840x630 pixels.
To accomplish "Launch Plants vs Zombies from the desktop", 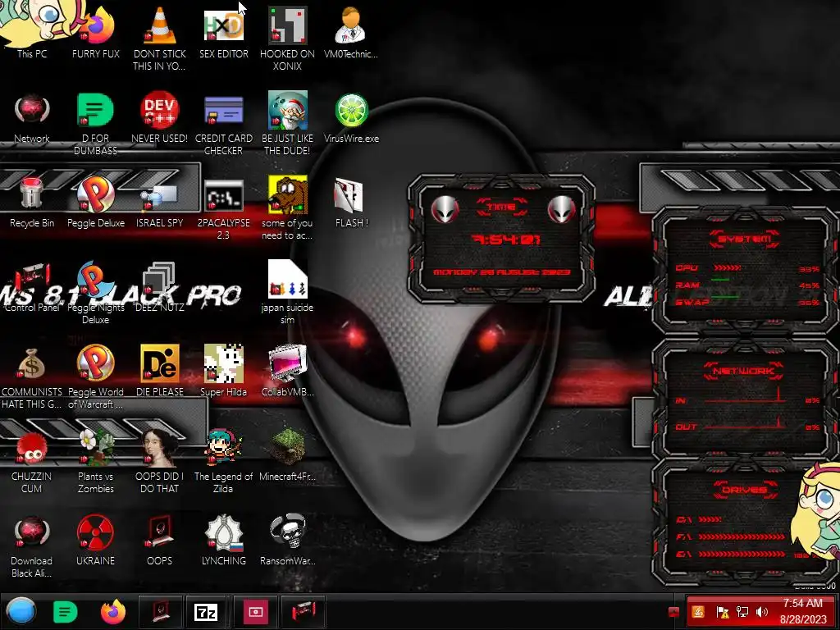I will pyautogui.click(x=96, y=462).
